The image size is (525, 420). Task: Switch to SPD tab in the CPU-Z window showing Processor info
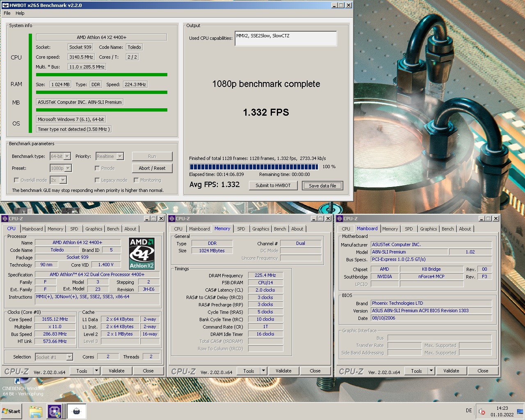pos(74,229)
